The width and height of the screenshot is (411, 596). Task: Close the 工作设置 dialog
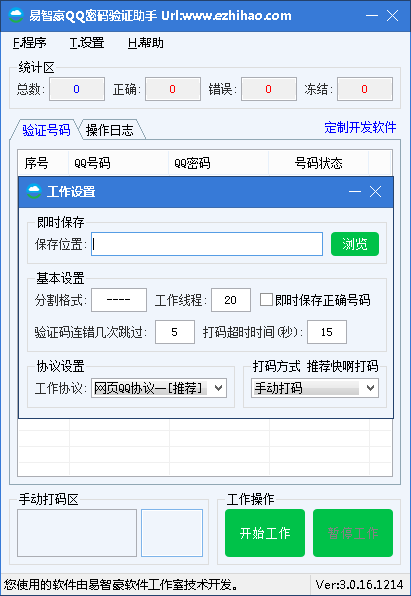pyautogui.click(x=375, y=192)
